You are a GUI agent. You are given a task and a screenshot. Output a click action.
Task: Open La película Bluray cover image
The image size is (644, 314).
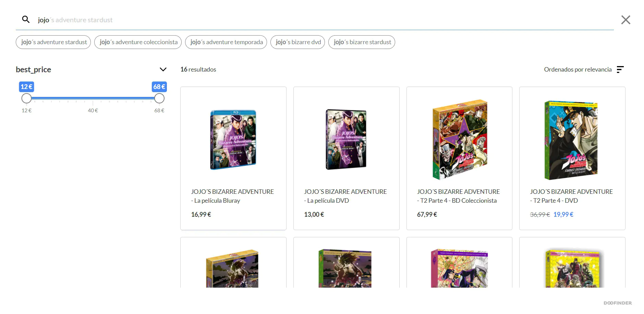pyautogui.click(x=233, y=140)
